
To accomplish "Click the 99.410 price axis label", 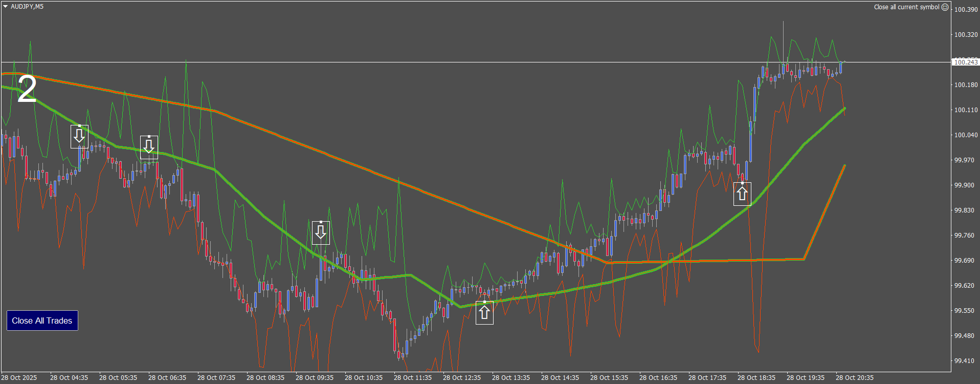I will [964, 361].
